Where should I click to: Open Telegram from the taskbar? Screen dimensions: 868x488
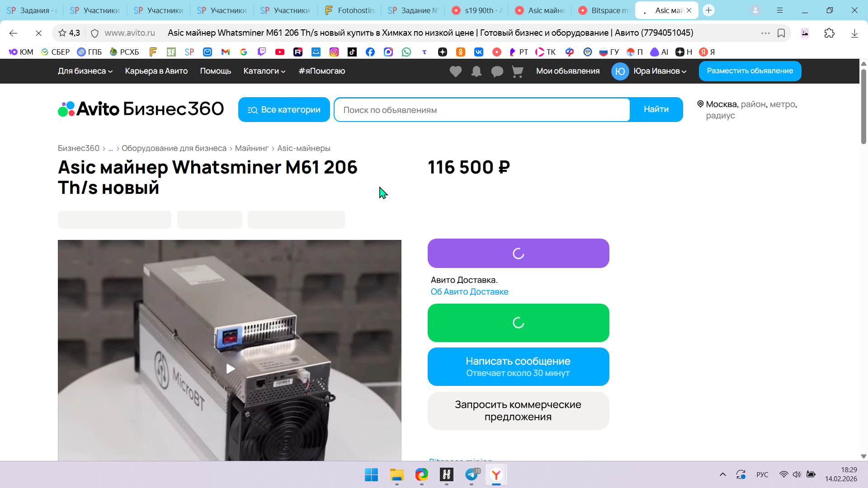[x=472, y=474]
